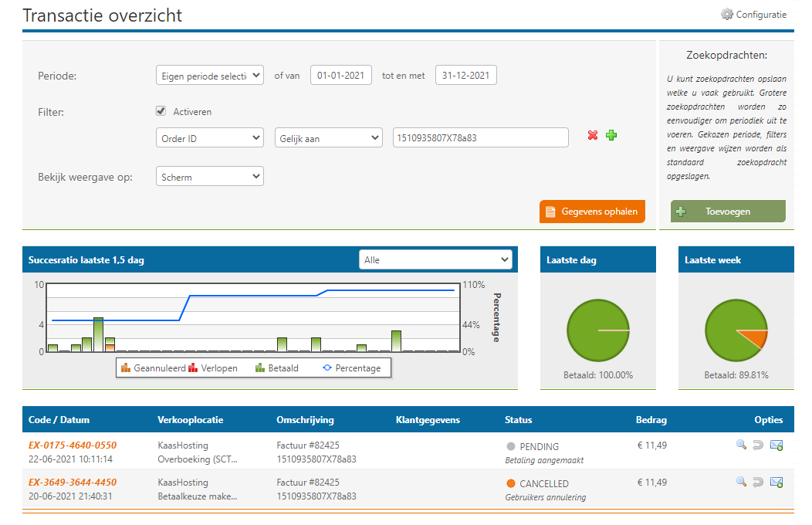Click the red X remove filter icon

click(x=593, y=136)
